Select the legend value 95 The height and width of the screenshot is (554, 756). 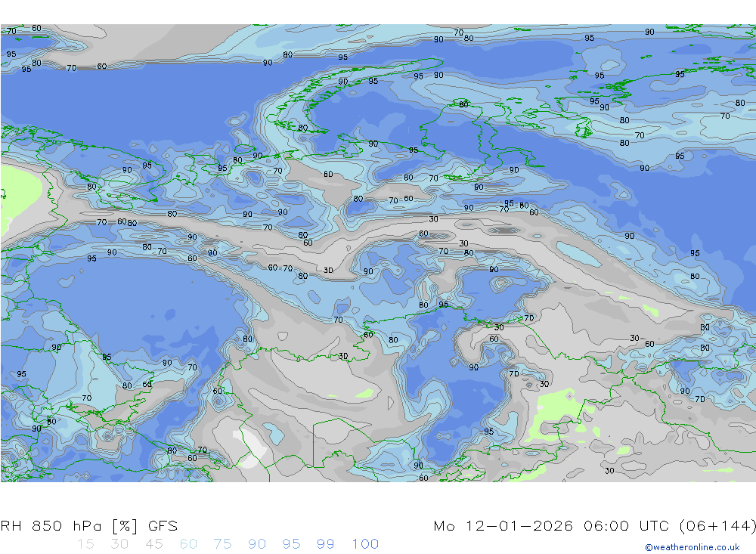point(291,544)
